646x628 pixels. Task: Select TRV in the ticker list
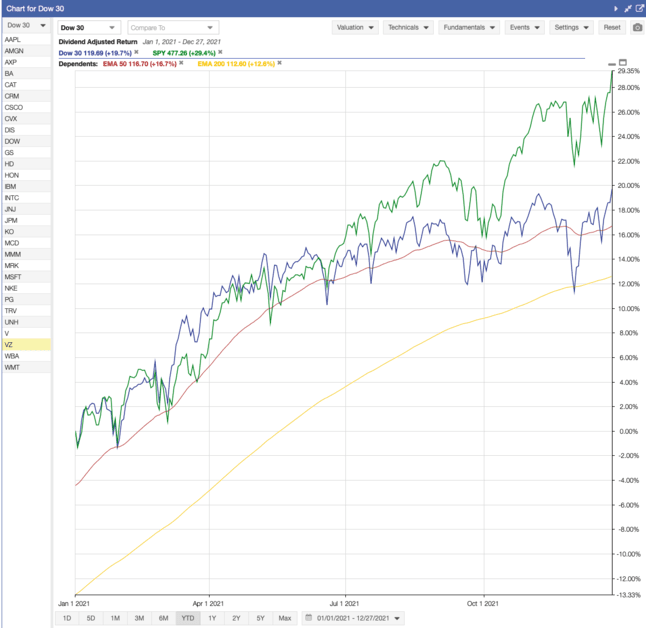click(x=26, y=311)
